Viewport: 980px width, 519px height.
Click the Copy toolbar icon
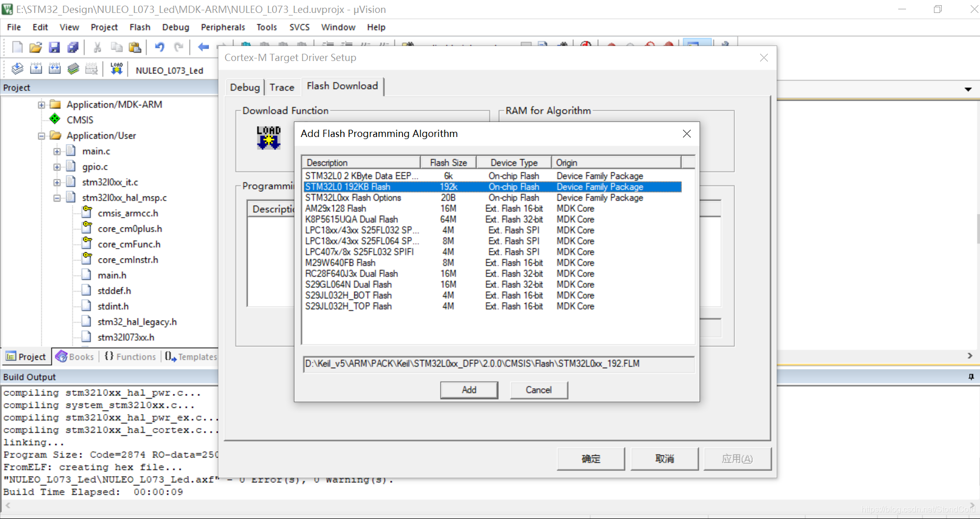click(116, 48)
